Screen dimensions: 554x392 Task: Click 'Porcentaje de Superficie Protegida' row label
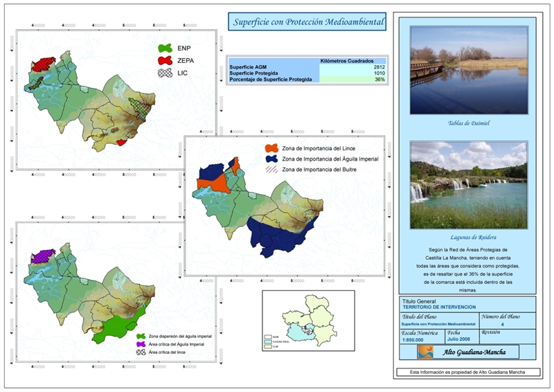coord(271,80)
